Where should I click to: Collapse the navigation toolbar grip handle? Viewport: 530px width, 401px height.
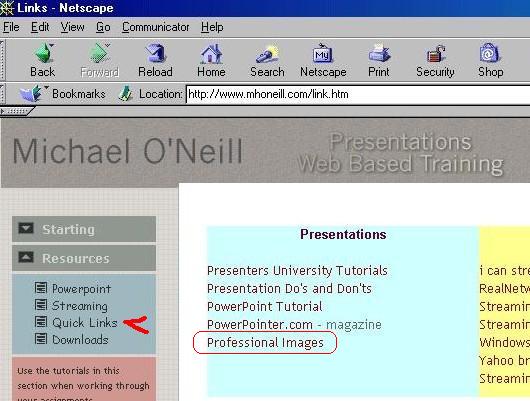2,60
